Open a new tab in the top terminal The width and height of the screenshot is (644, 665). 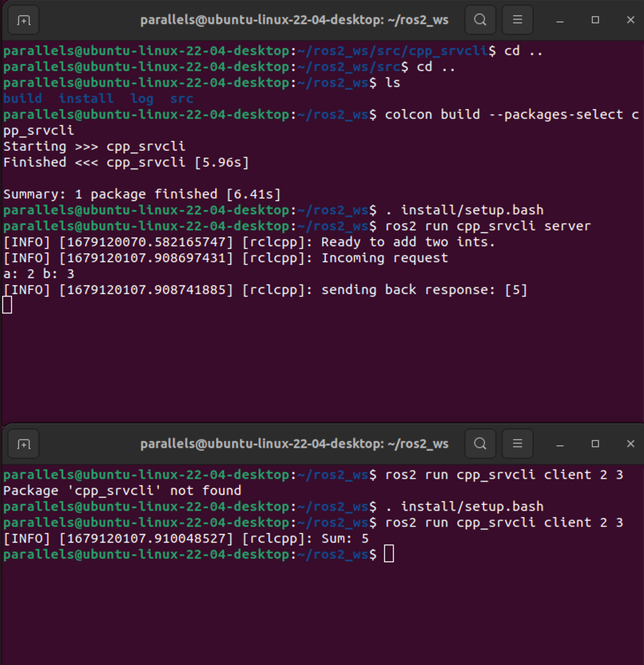(x=24, y=20)
